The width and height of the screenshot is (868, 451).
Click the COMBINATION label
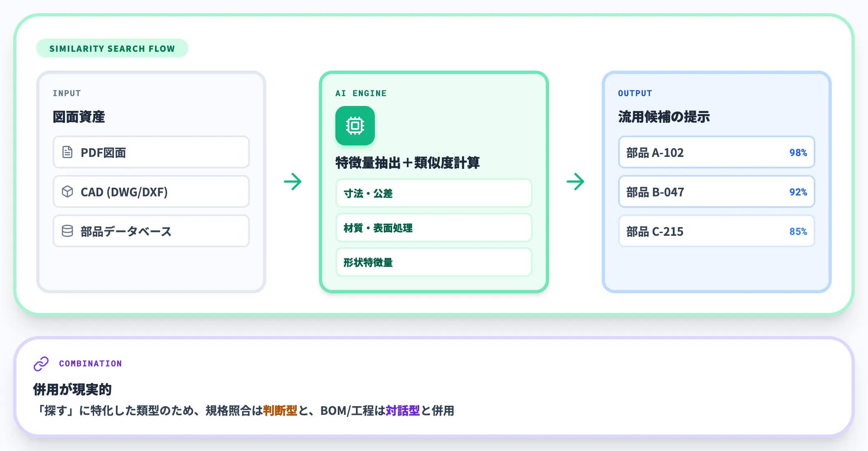tap(90, 364)
